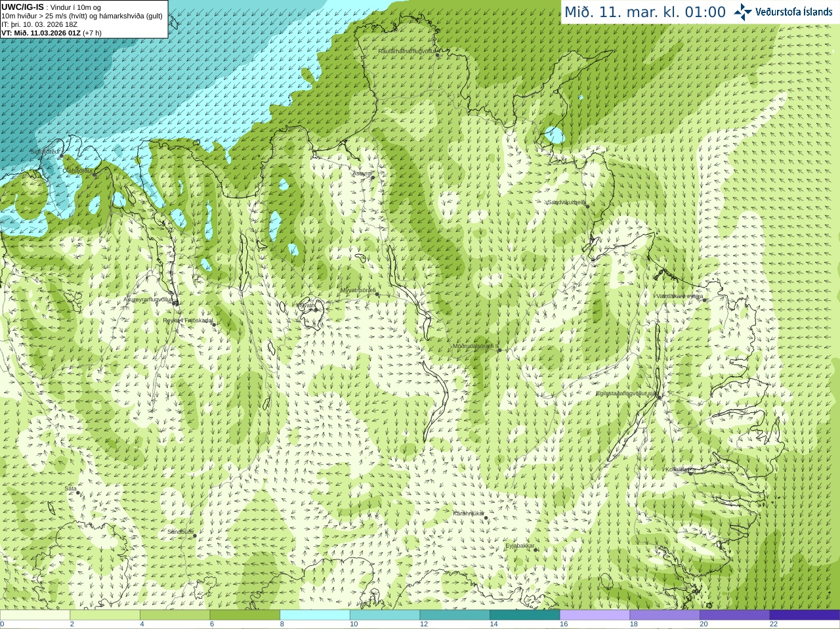Select the Sandvíkurheiði station dot

pos(587,206)
